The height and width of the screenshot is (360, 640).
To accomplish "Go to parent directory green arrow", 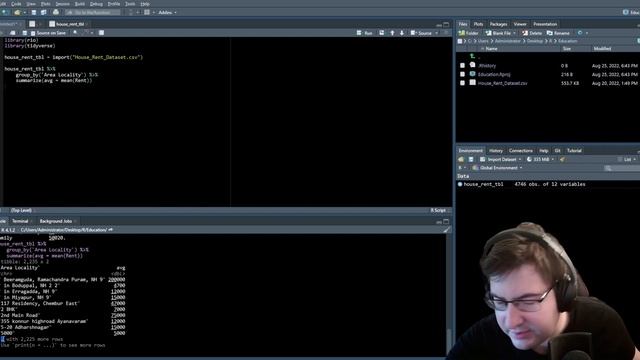I will pos(473,56).
